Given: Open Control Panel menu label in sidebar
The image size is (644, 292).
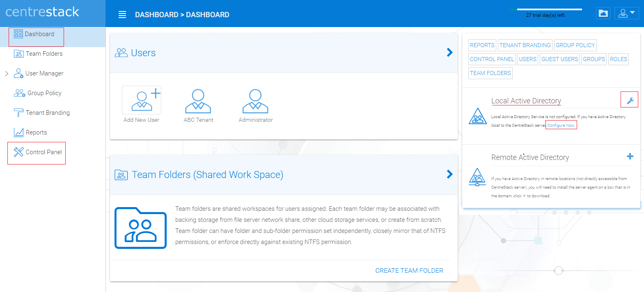Looking at the screenshot, I should click(x=44, y=152).
